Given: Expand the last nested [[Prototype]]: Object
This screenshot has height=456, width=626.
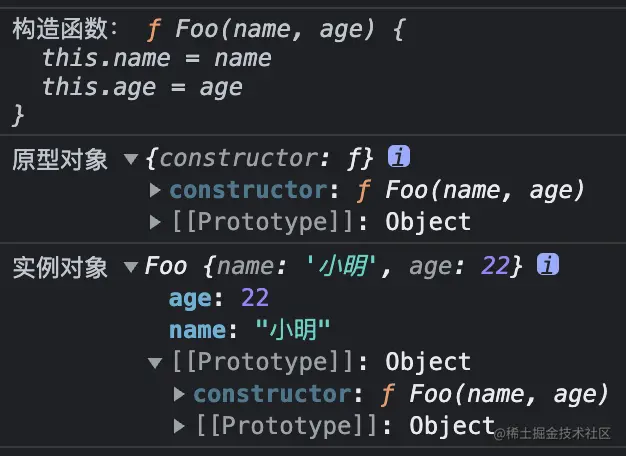Looking at the screenshot, I should (x=179, y=426).
